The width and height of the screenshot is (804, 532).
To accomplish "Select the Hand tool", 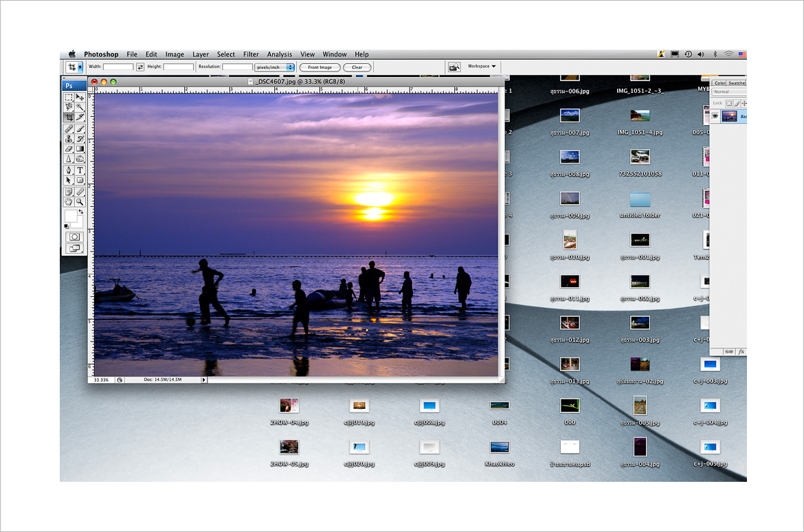I will tap(69, 202).
